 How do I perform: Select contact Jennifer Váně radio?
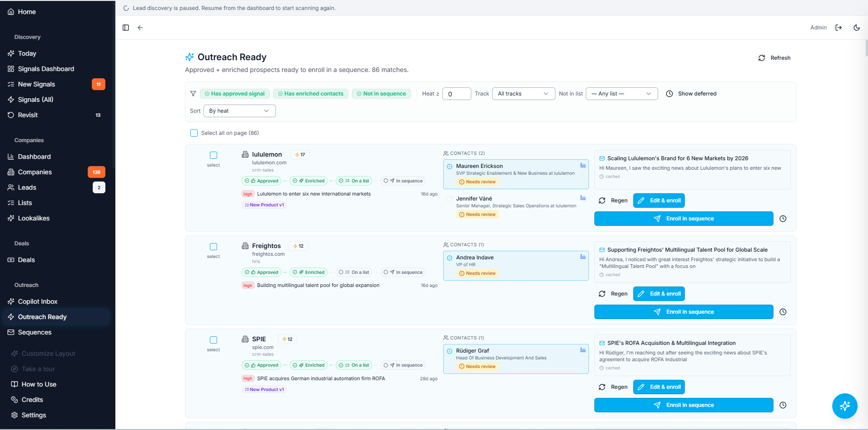pyautogui.click(x=450, y=199)
